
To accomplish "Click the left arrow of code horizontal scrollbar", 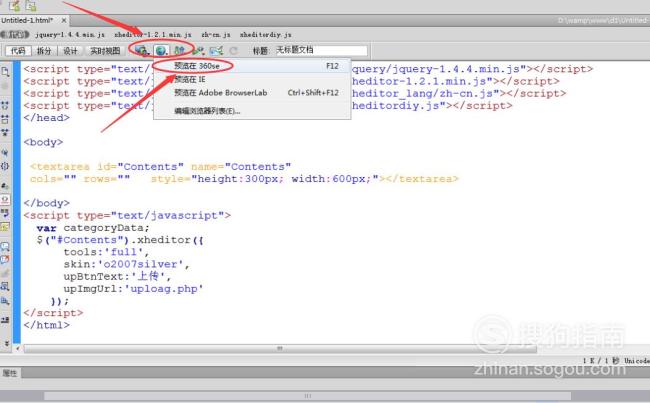I will pyautogui.click(x=17, y=349).
